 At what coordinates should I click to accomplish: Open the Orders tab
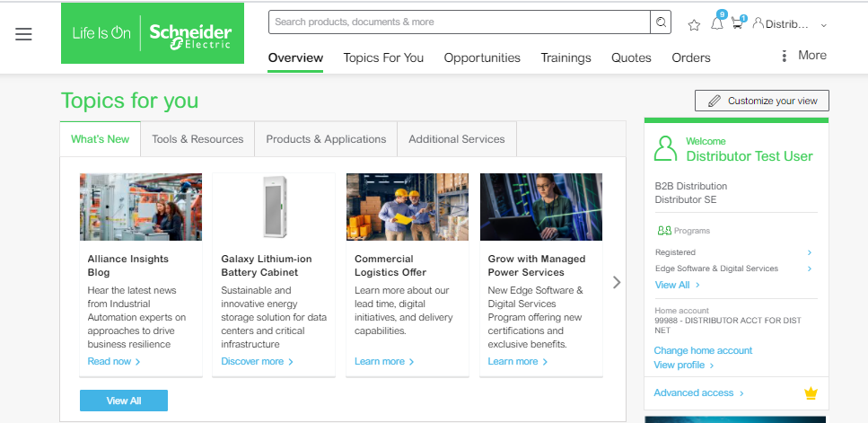[x=691, y=57]
